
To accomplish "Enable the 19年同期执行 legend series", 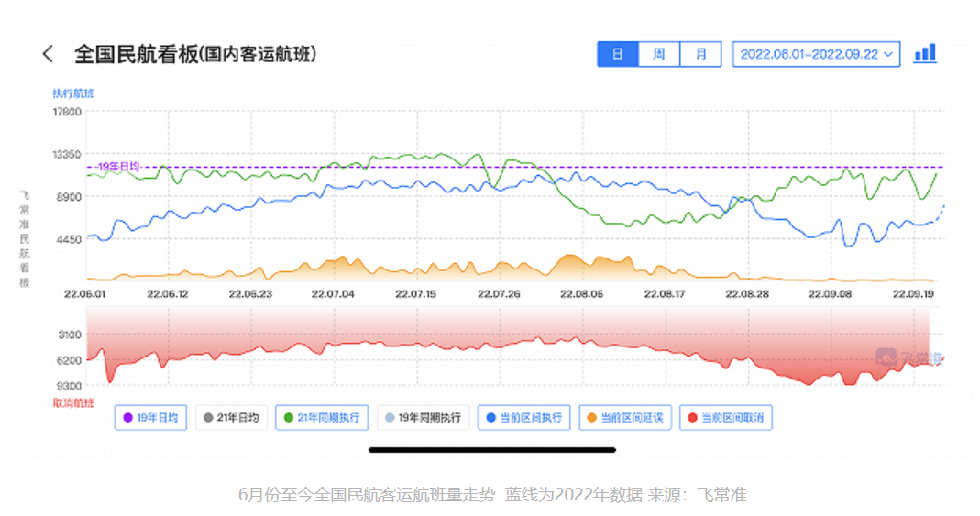I will (423, 418).
